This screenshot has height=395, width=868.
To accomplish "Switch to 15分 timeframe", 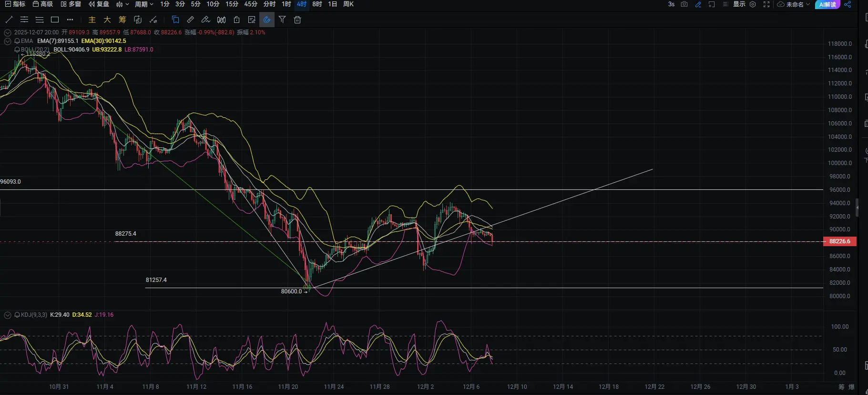I will coord(232,4).
